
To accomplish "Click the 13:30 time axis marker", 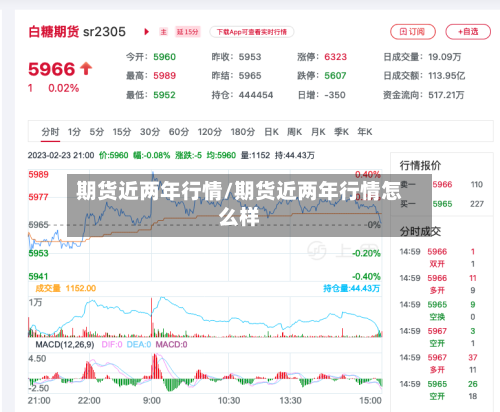I will pos(290,400).
